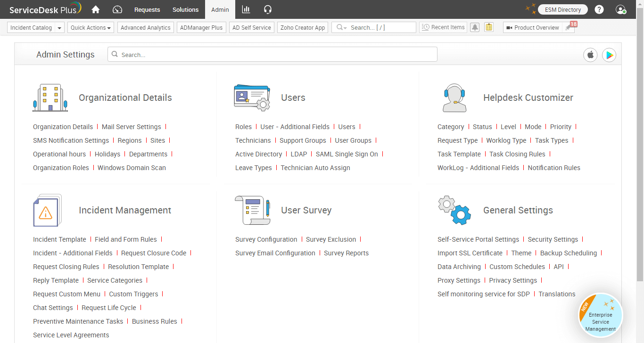Click the Incident Catalog button

[32, 27]
